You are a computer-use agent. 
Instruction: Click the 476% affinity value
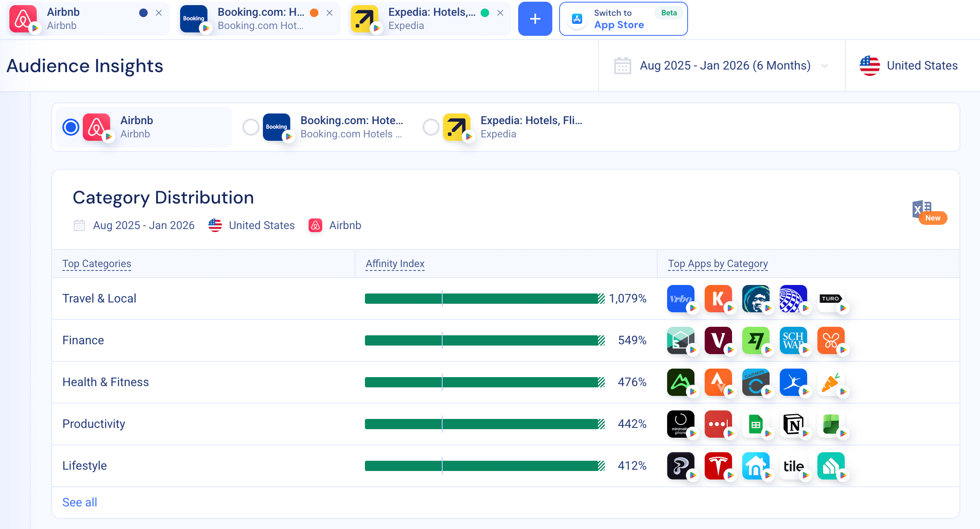(632, 382)
